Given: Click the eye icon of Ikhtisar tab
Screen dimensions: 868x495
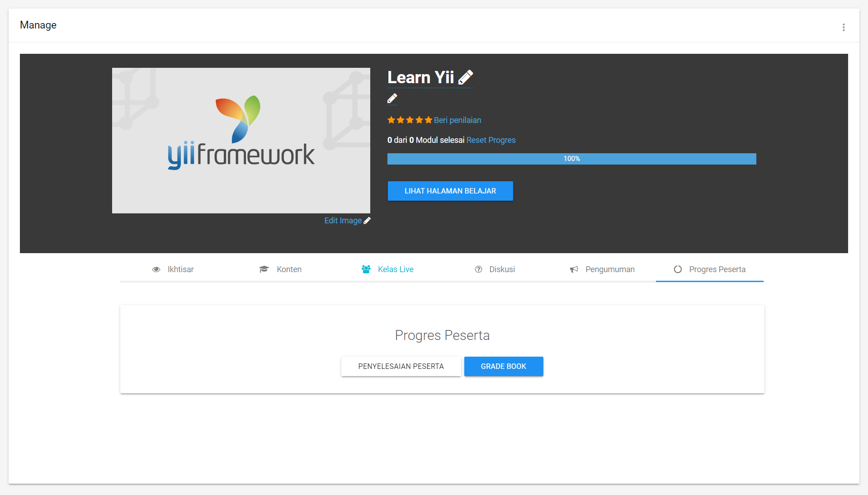Looking at the screenshot, I should coord(156,269).
